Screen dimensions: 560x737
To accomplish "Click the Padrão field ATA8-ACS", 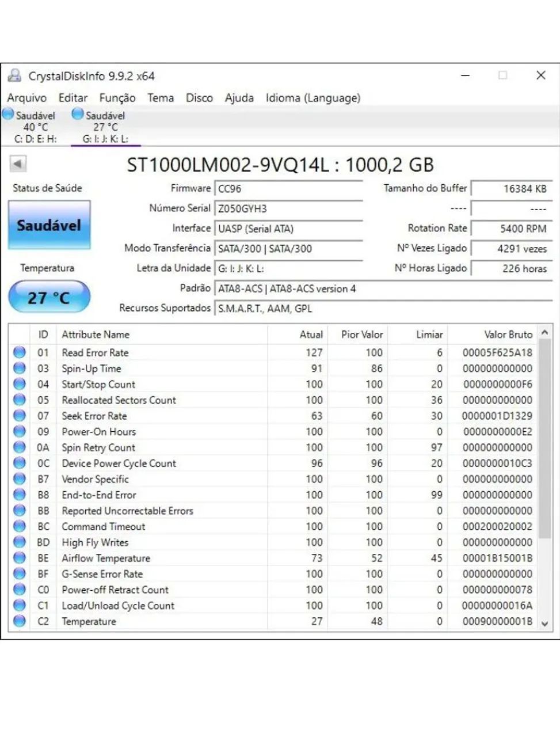I will tap(383, 288).
